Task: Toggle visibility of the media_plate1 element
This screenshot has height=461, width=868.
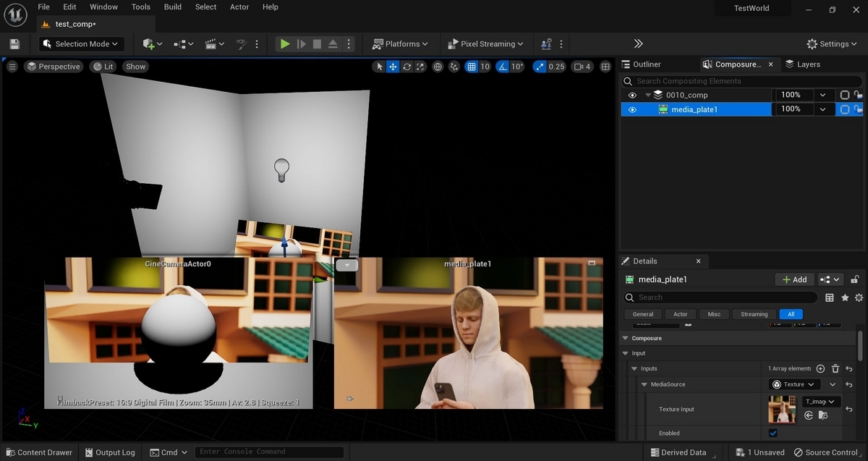Action: pos(632,110)
